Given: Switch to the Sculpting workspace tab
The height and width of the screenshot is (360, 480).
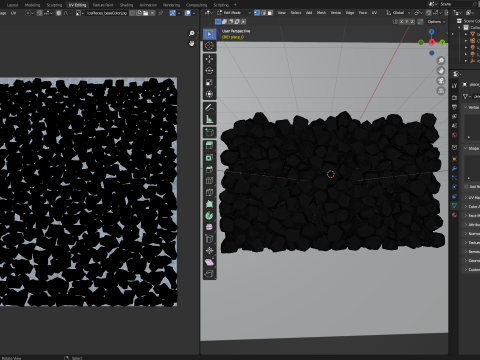Looking at the screenshot, I should [54, 5].
